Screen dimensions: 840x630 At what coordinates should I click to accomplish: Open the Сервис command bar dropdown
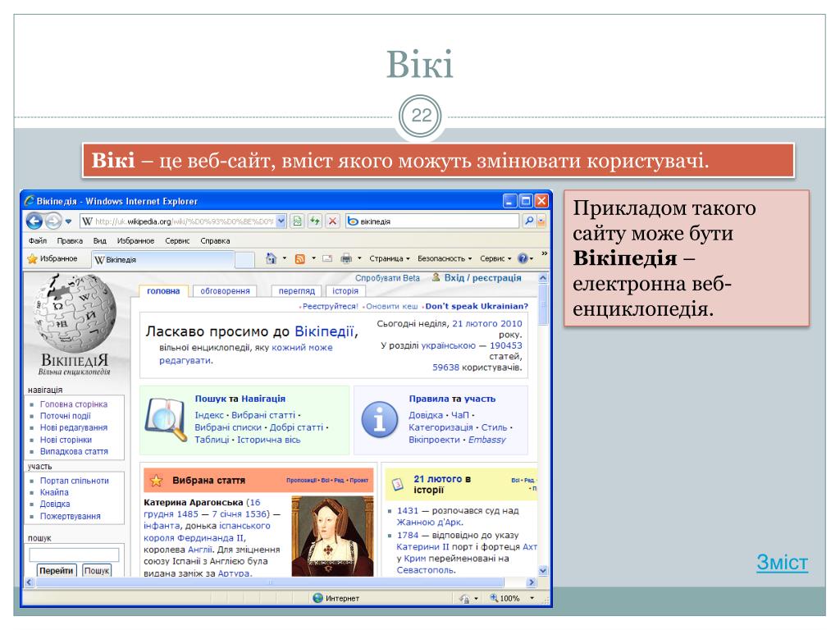pyautogui.click(x=495, y=258)
